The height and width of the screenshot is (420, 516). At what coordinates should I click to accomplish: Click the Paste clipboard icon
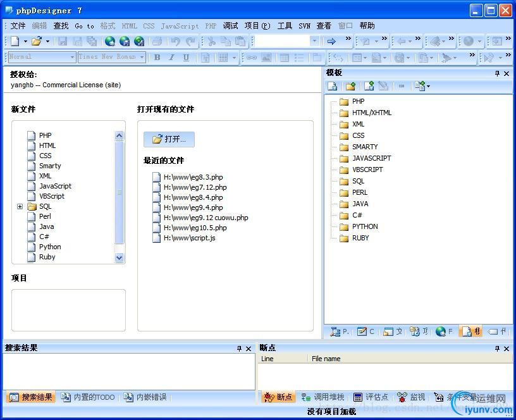coord(240,41)
